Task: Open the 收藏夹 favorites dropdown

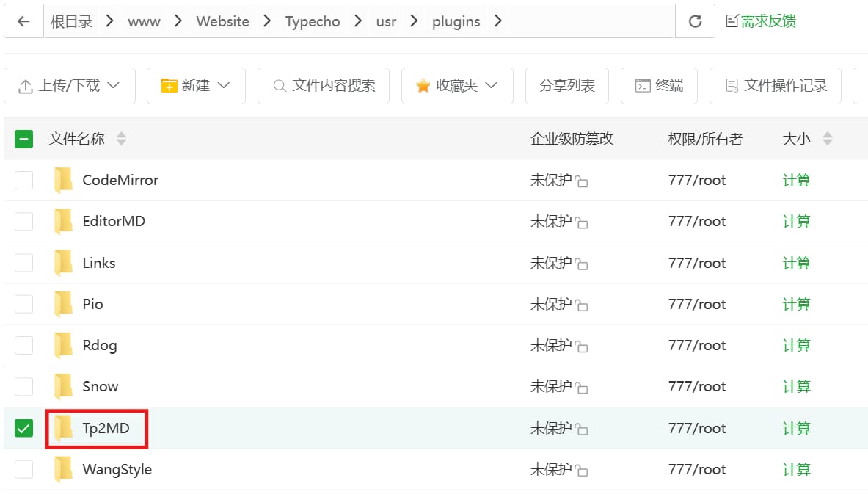Action: click(457, 86)
